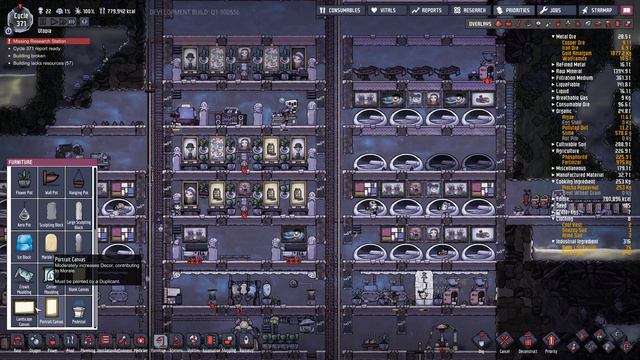Open the Plumbing build category

(88, 342)
